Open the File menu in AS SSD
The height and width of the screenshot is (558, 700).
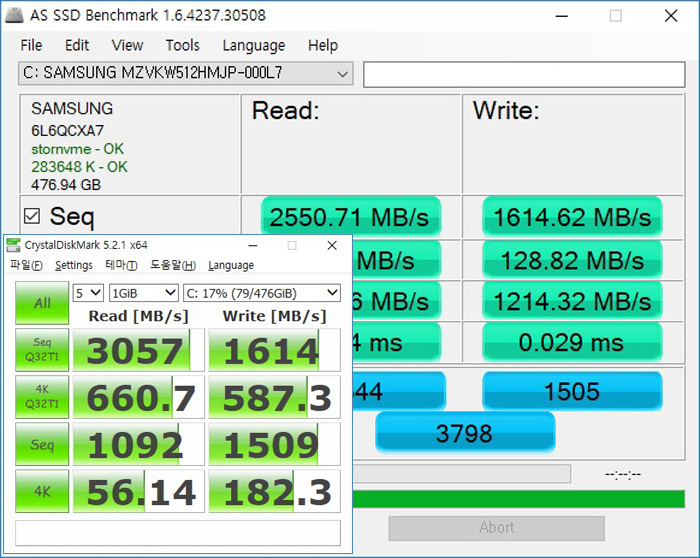click(31, 45)
